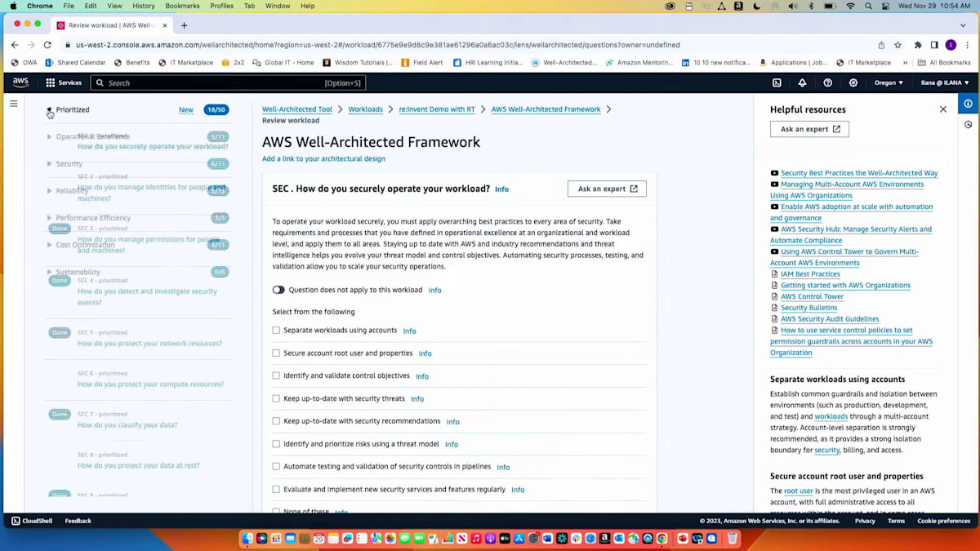Open the Window menu

(278, 6)
